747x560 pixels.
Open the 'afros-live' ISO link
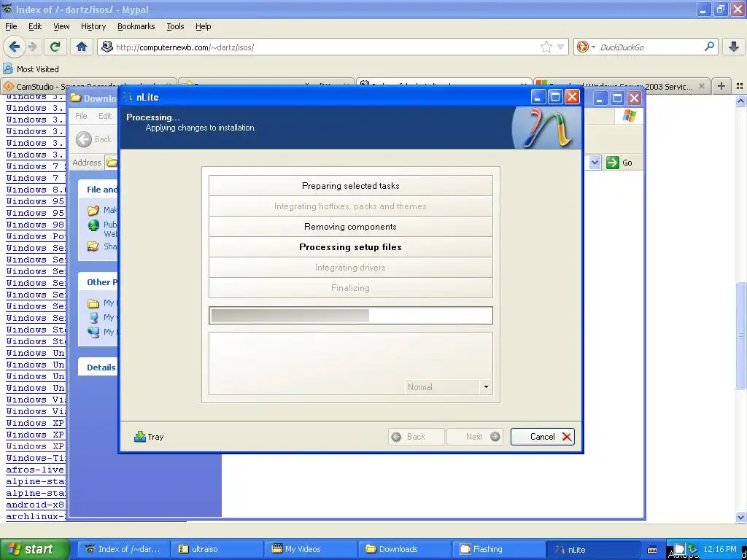pyautogui.click(x=35, y=470)
